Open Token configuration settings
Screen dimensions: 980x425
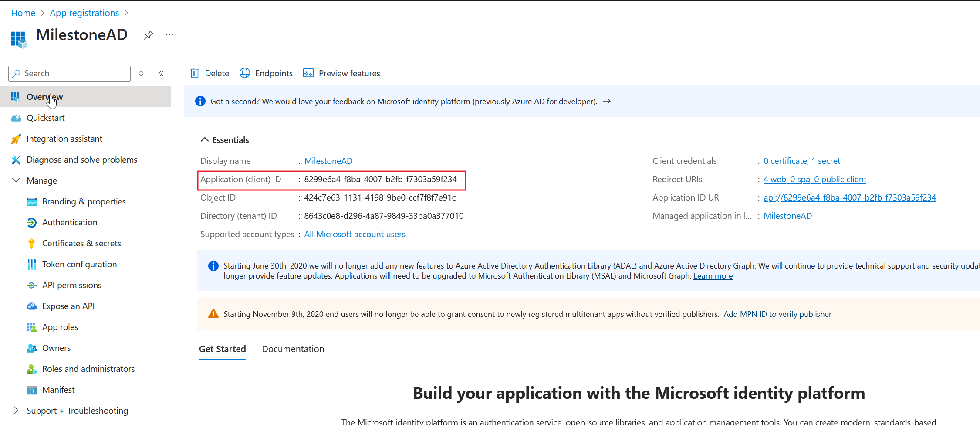coord(79,264)
